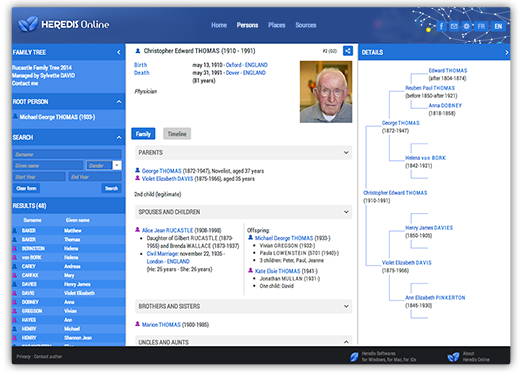Click the female icon beside Alice Jean RUCASTLE
The image size is (520, 374).
click(x=137, y=230)
